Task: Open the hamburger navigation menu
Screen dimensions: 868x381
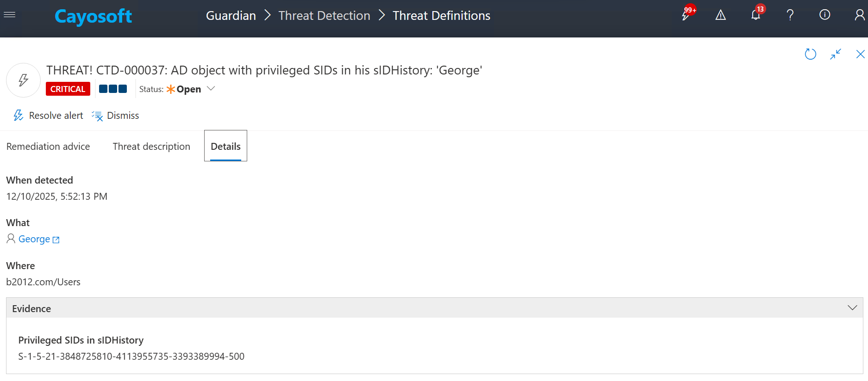Action: click(10, 15)
